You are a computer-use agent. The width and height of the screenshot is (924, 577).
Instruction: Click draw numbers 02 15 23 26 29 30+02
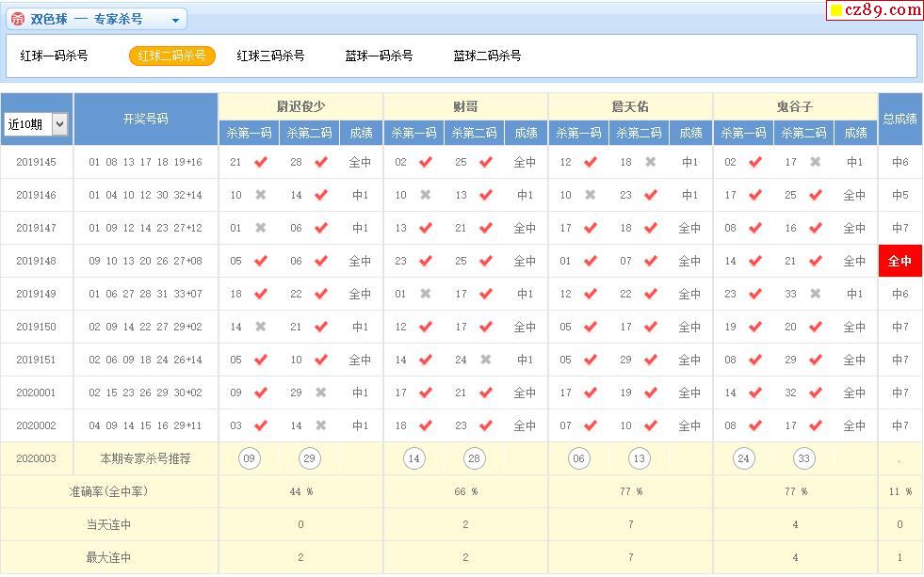coord(146,393)
